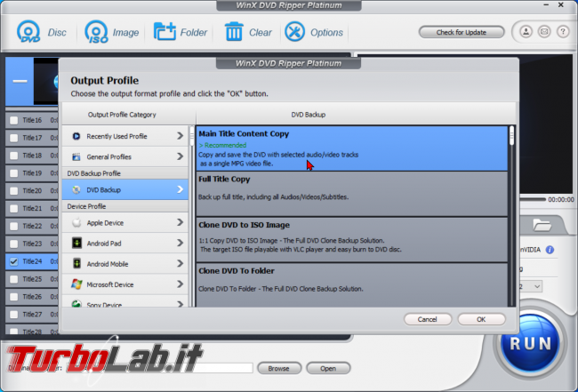Open the help question mark icon
Viewport: 578px width, 392px height.
pos(563,32)
